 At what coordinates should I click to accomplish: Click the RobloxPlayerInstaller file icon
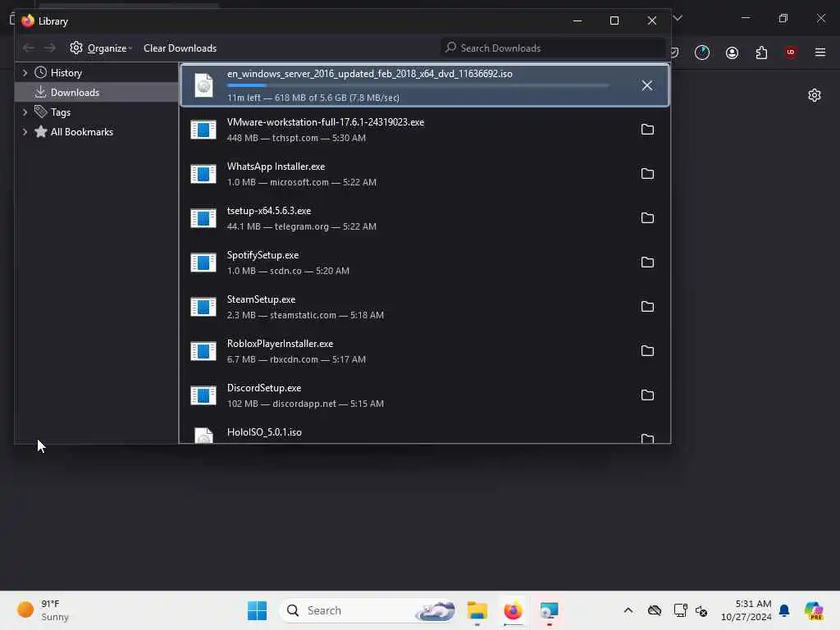coord(203,351)
